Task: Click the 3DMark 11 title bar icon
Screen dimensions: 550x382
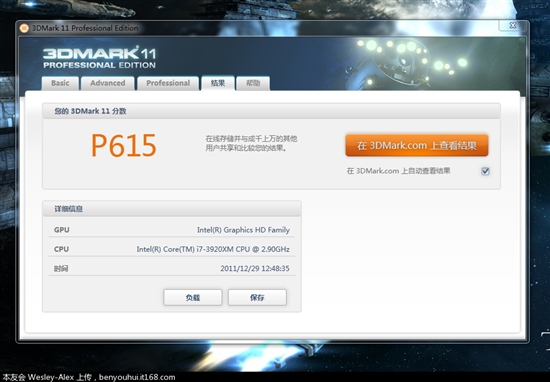Action: tap(24, 28)
